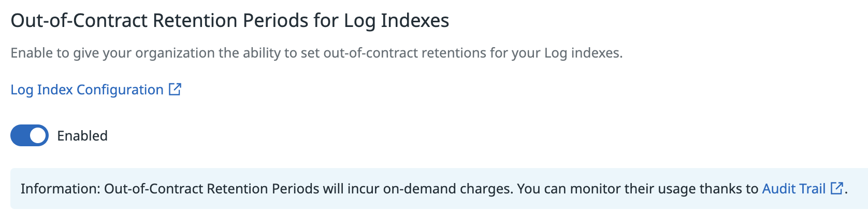The image size is (868, 223).
Task: Click the external-link icon beside Log Index Configuration
Action: tap(175, 89)
